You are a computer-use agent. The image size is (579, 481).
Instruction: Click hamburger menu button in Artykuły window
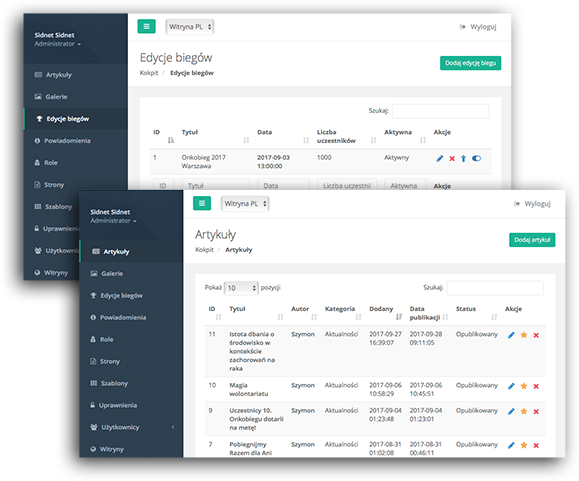point(202,203)
